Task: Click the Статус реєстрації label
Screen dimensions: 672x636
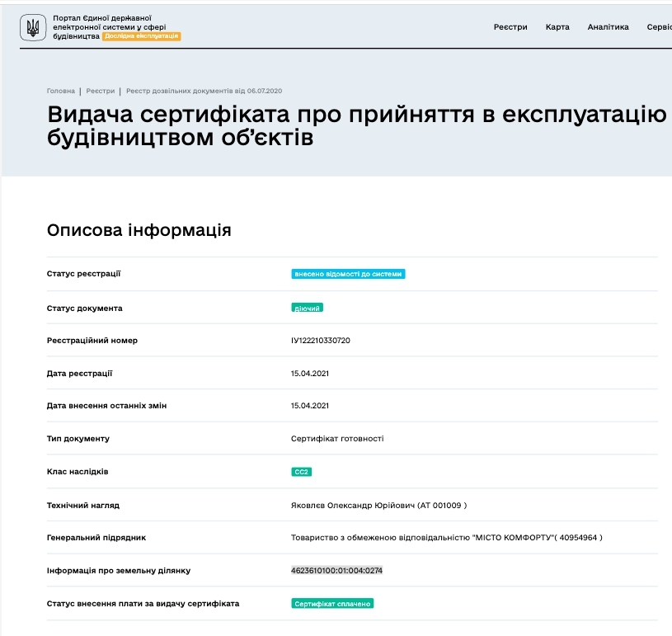Action: click(83, 274)
